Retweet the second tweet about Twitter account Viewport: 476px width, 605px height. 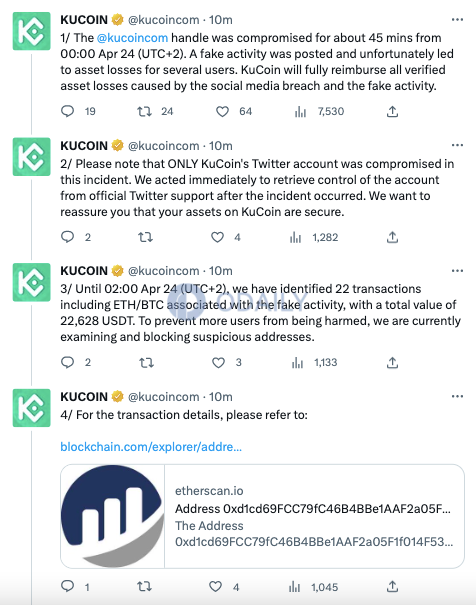pyautogui.click(x=145, y=237)
